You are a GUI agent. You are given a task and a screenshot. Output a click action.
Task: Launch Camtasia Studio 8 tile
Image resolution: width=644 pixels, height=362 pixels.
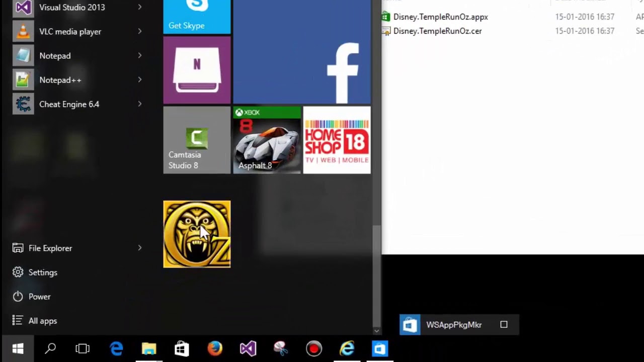(x=197, y=140)
